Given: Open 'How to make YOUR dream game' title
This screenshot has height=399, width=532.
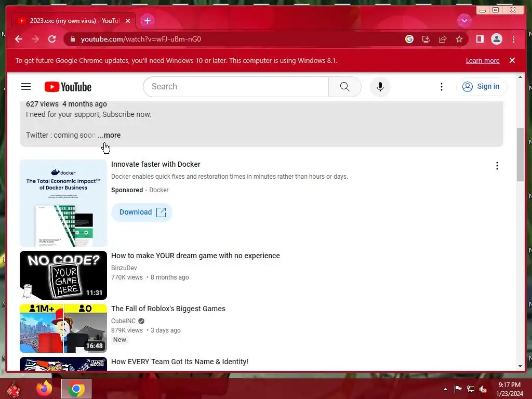Looking at the screenshot, I should pos(195,256).
